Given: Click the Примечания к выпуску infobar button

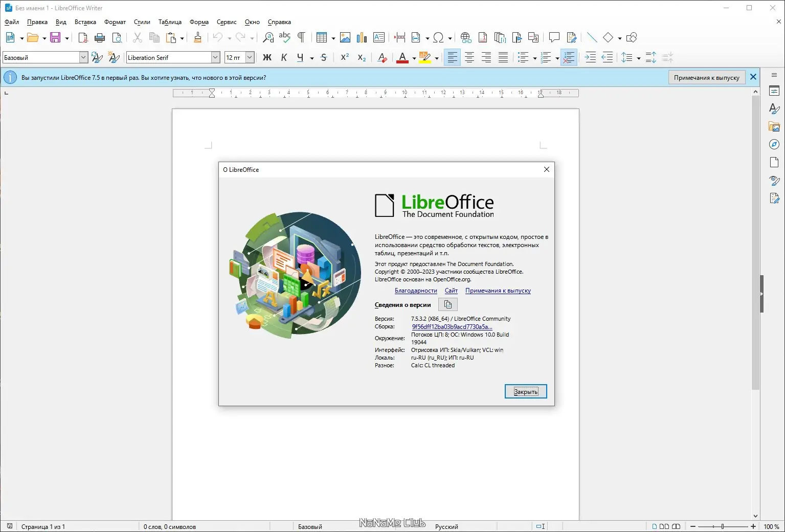Looking at the screenshot, I should pyautogui.click(x=707, y=78).
